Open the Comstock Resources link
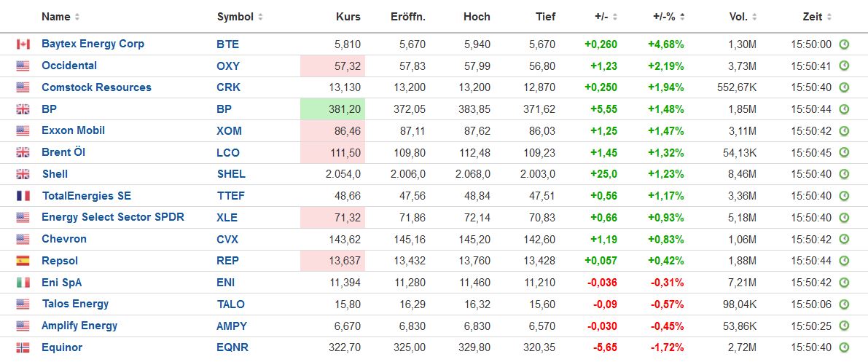The image size is (868, 362). pos(96,87)
